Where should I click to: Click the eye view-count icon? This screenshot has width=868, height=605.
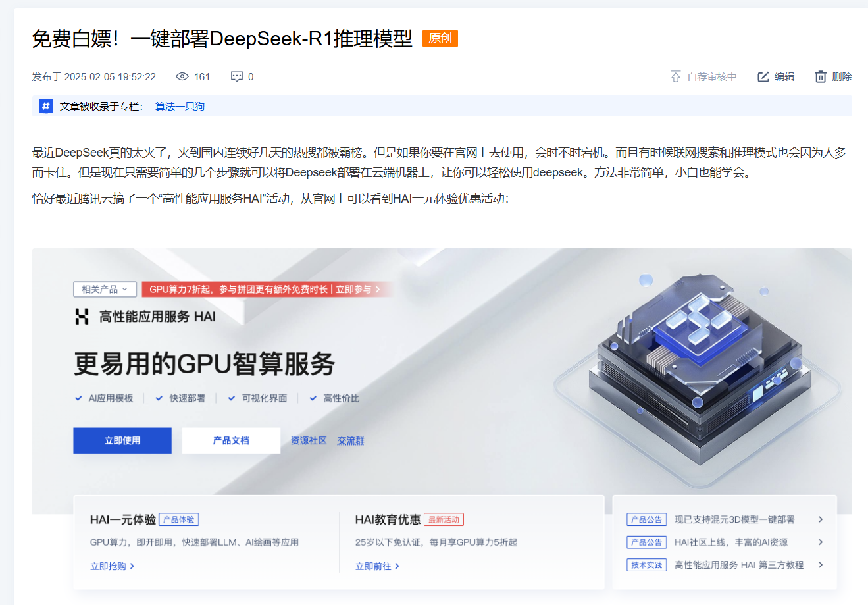(182, 77)
